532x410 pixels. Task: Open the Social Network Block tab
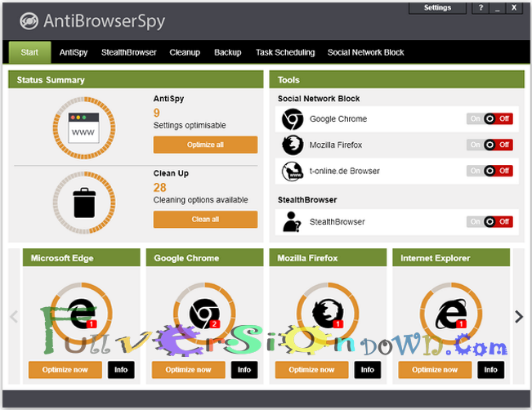366,52
